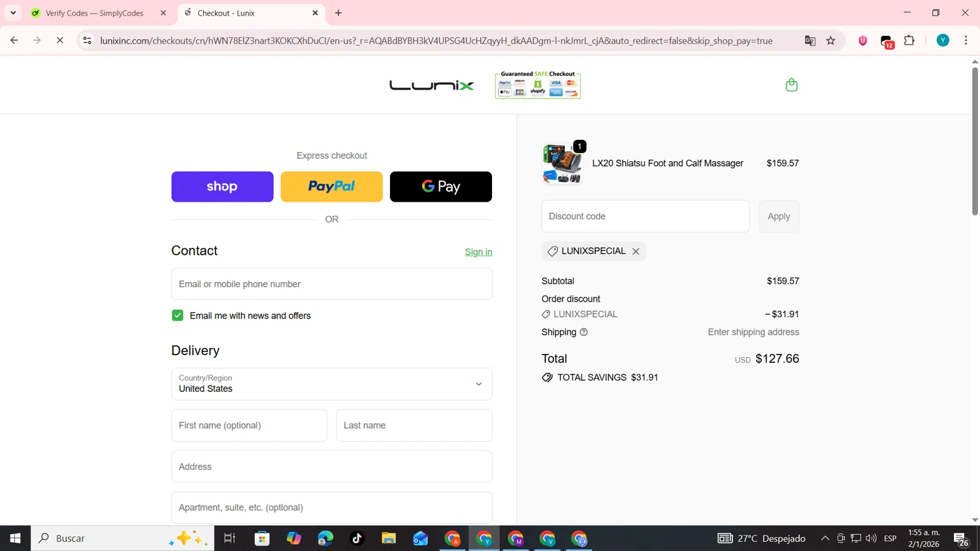
Task: Open the red shield extension icon
Action: click(x=863, y=40)
